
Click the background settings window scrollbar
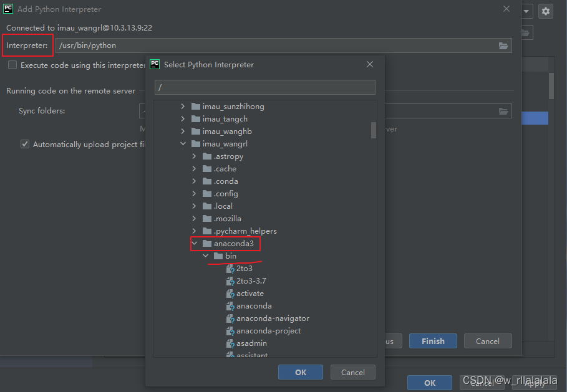(551, 86)
